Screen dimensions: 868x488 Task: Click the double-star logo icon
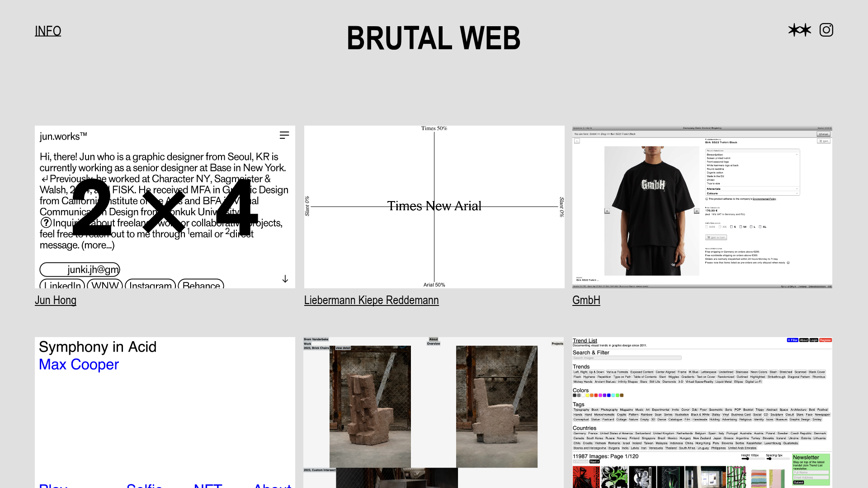[800, 30]
